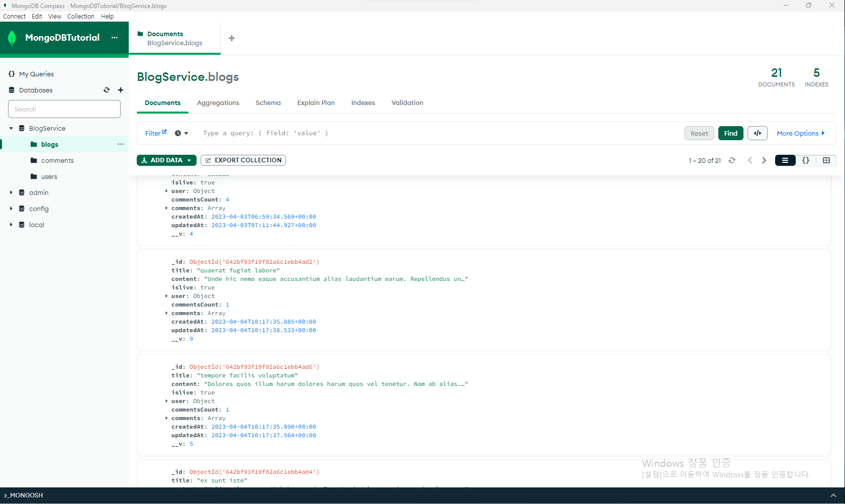845x504 pixels.
Task: Switch to the Validation tab
Action: coord(407,103)
